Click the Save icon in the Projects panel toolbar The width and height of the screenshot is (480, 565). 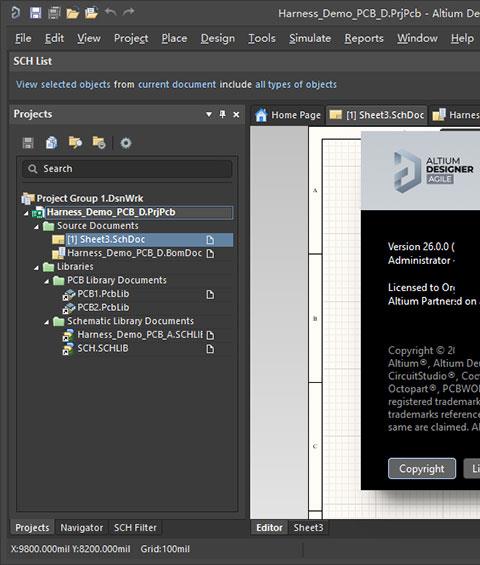[x=28, y=143]
